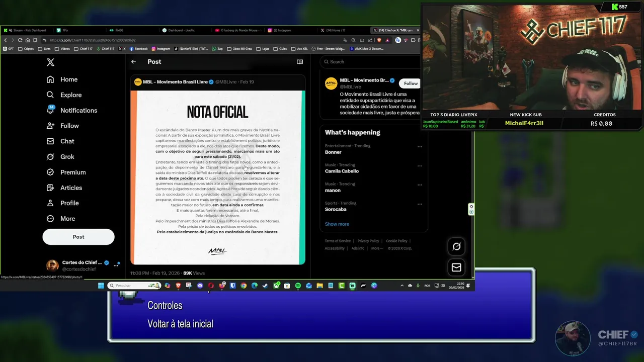This screenshot has width=644, height=362.
Task: Open MBL profile avatar in right panel
Action: click(x=331, y=84)
